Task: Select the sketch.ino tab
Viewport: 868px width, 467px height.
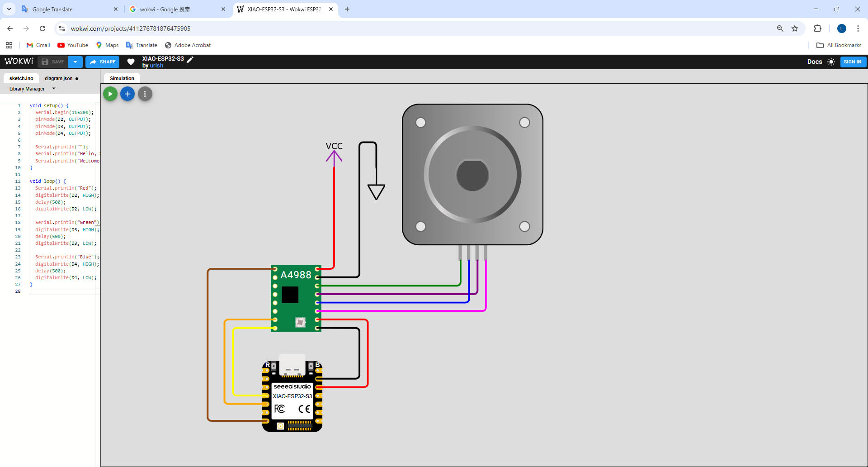Action: 21,78
